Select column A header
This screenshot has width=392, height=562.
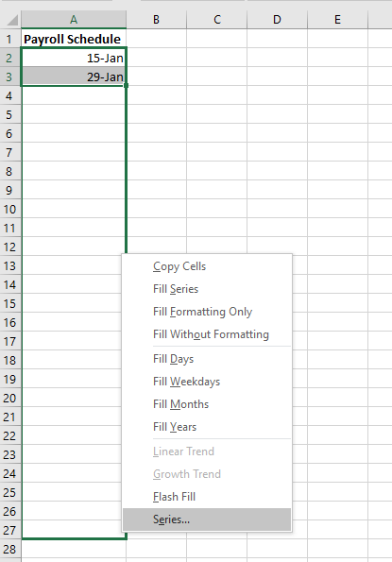[x=74, y=19]
